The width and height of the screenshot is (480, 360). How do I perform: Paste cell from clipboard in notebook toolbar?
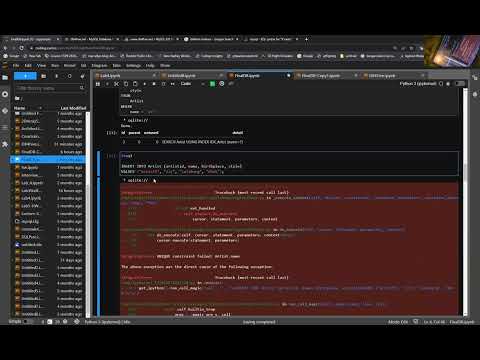coord(135,84)
